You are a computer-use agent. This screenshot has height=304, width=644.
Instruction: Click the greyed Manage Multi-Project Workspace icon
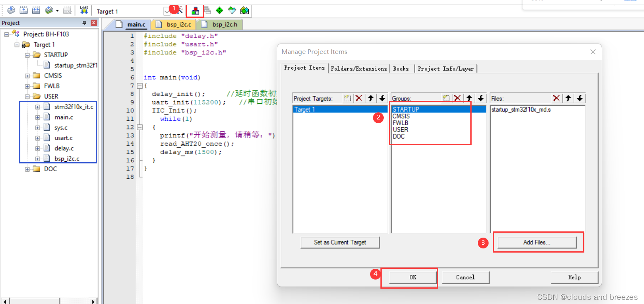207,11
